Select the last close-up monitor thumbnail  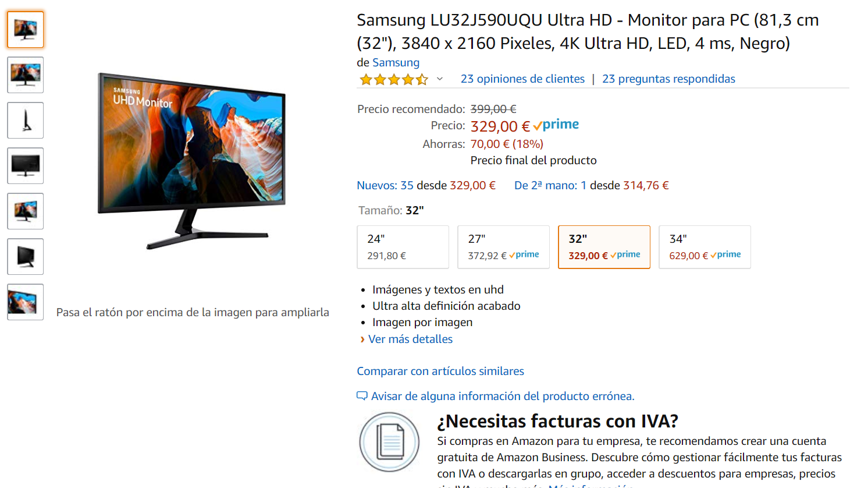[26, 302]
